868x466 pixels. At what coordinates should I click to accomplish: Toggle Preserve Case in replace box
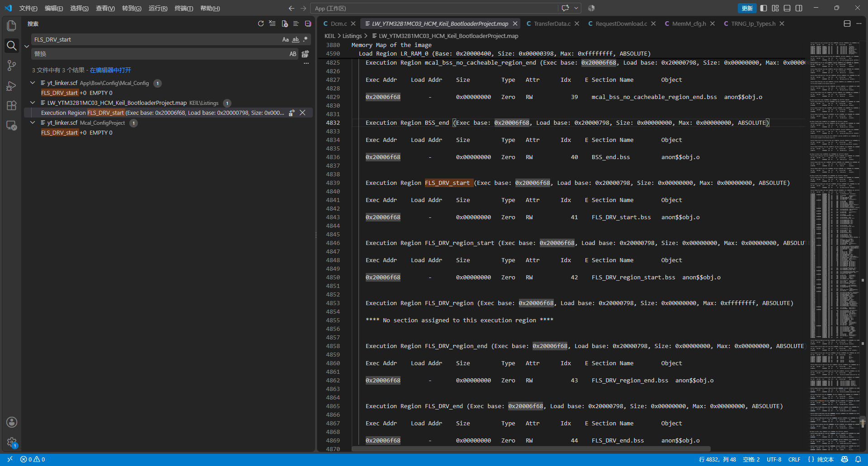(x=293, y=54)
